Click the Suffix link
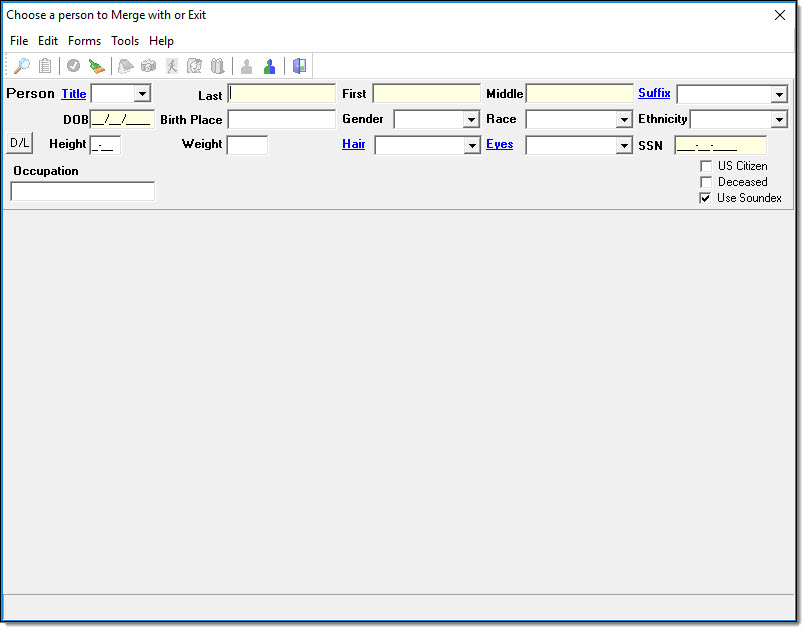The height and width of the screenshot is (631, 806). point(654,93)
